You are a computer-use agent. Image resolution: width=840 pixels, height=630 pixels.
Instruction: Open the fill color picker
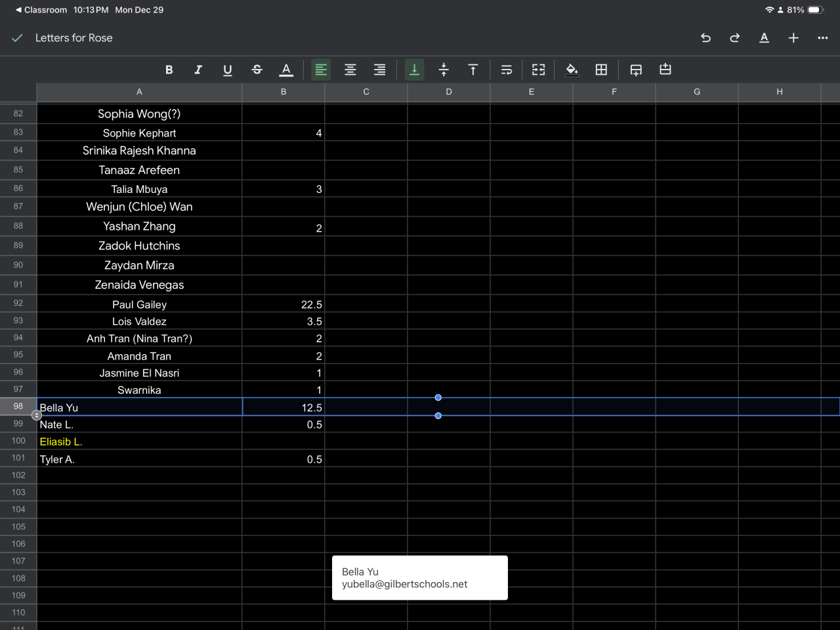(x=572, y=70)
